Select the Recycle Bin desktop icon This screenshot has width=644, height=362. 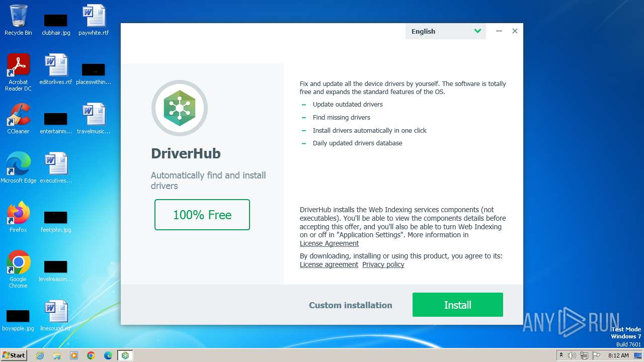click(18, 20)
